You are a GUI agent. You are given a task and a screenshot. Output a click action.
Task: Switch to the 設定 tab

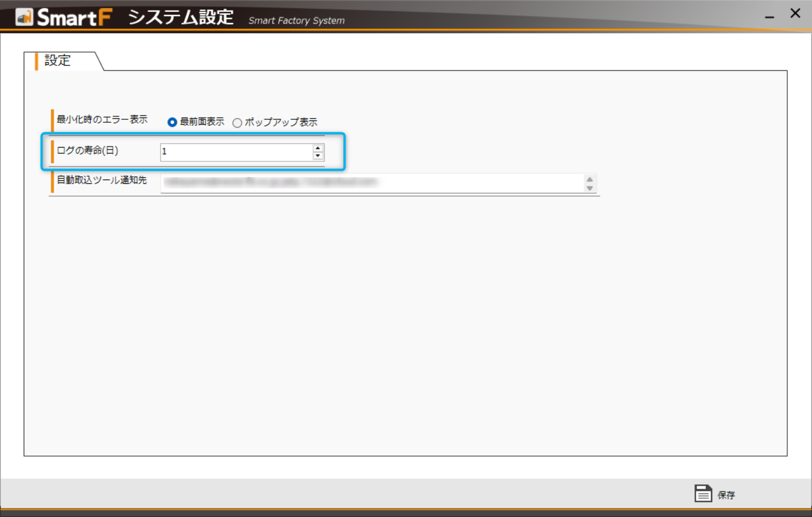click(58, 61)
